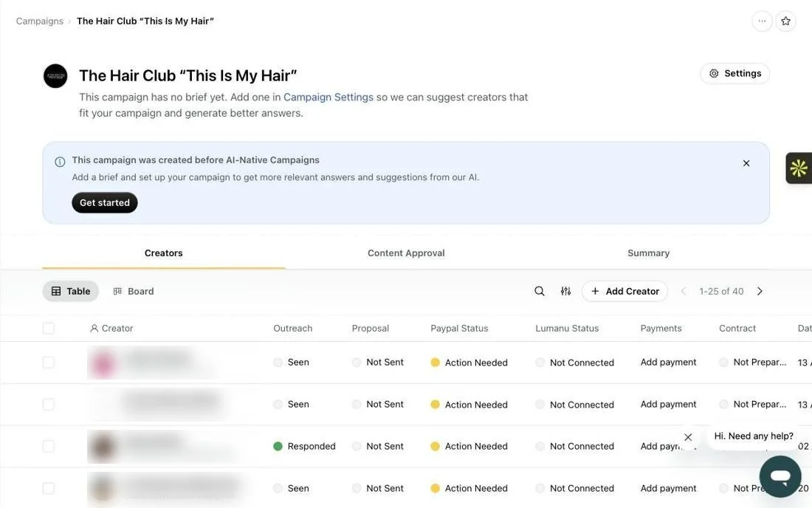This screenshot has height=508, width=812.
Task: Close the Need any help popup
Action: (x=688, y=437)
